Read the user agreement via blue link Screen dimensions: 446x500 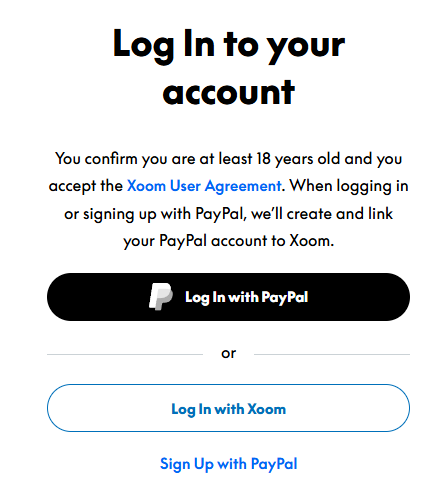(x=204, y=186)
